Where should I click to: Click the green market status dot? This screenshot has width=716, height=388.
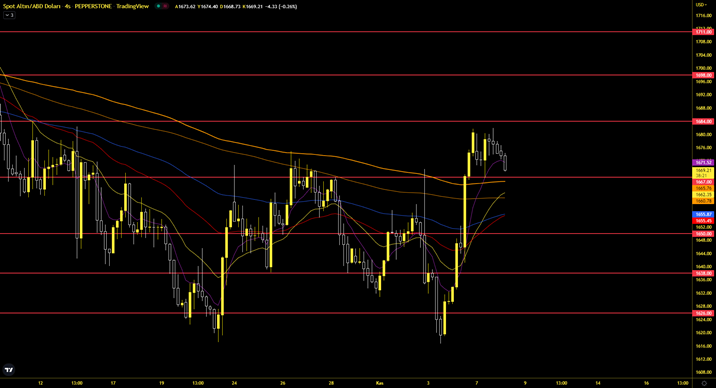(158, 6)
